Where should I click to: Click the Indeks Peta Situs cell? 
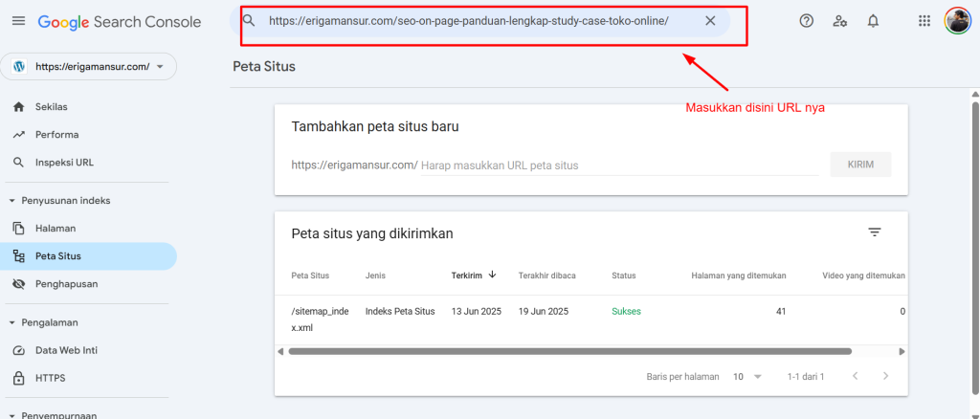[x=400, y=312]
